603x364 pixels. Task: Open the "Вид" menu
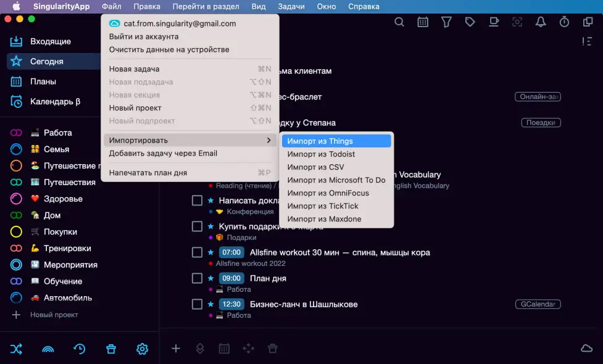click(x=259, y=7)
